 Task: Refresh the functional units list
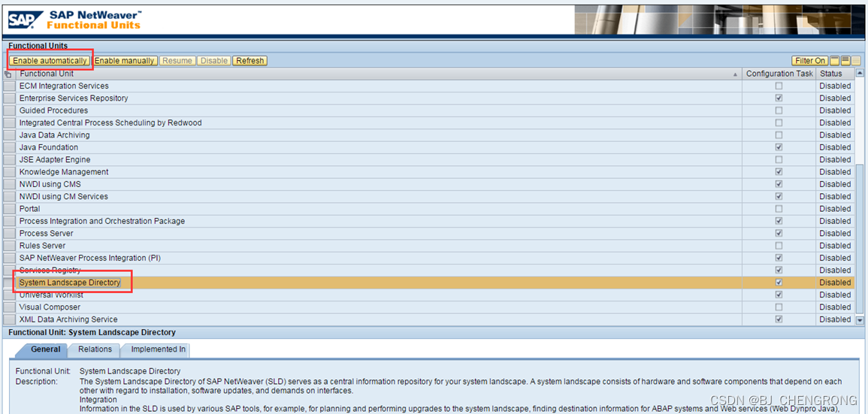click(250, 61)
